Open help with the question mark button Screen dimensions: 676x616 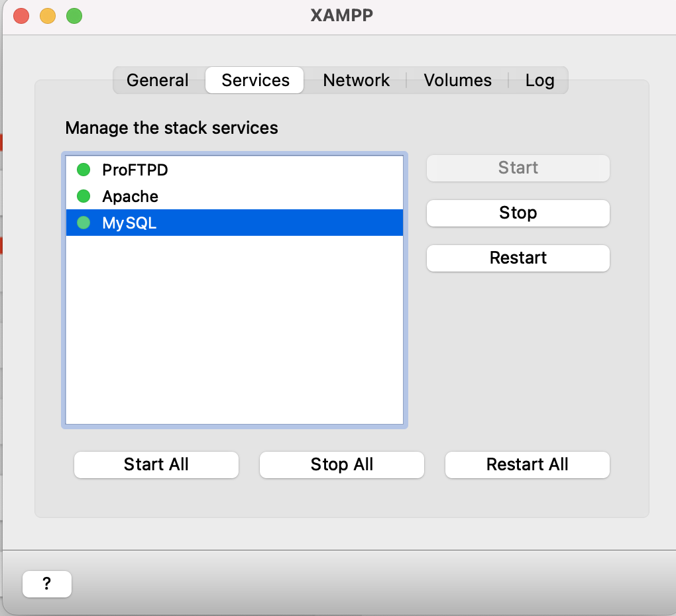47,584
